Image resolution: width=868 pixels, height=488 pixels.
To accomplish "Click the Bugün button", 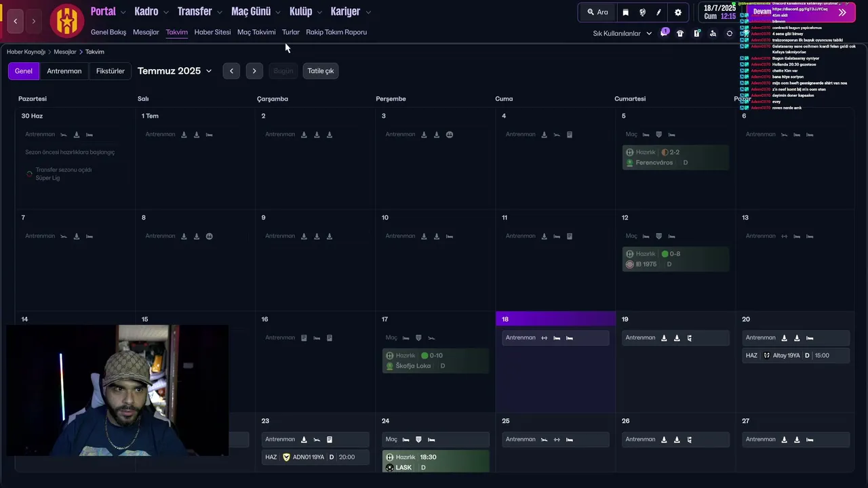I will tap(283, 70).
